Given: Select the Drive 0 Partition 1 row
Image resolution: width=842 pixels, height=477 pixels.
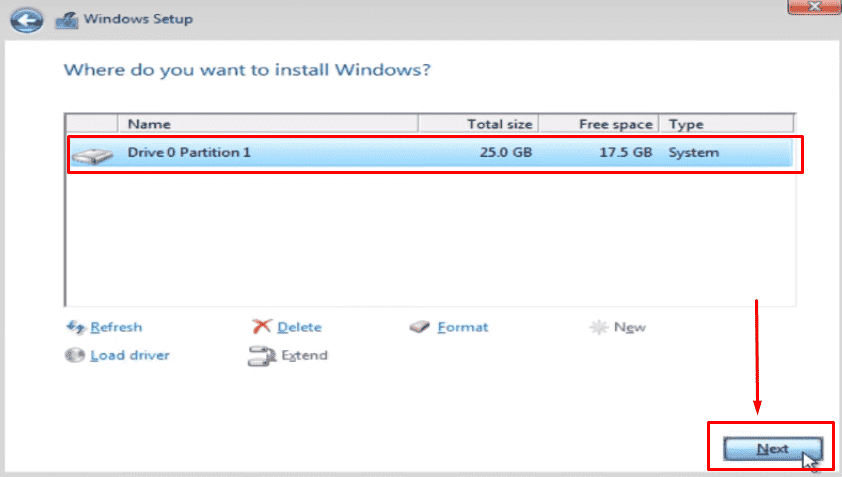Looking at the screenshot, I should pos(432,153).
